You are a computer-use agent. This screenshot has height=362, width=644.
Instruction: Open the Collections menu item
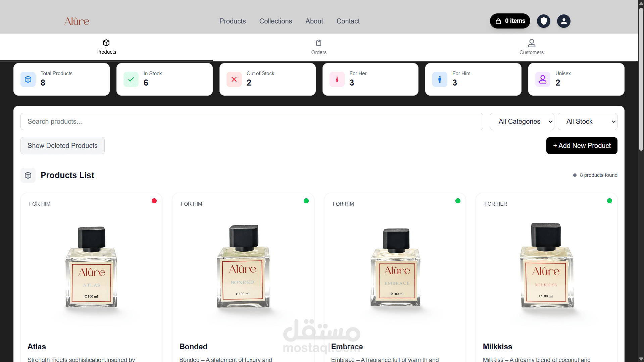[x=276, y=21]
